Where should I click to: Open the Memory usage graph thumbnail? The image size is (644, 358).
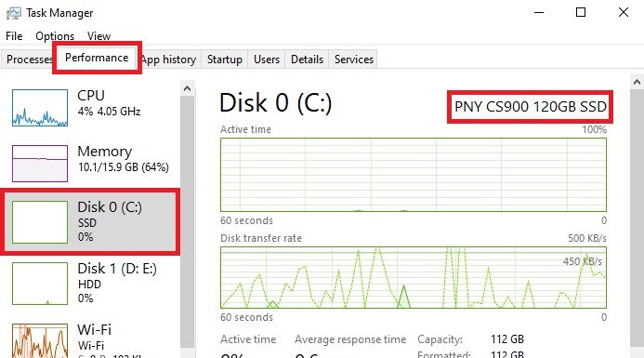pos(40,163)
